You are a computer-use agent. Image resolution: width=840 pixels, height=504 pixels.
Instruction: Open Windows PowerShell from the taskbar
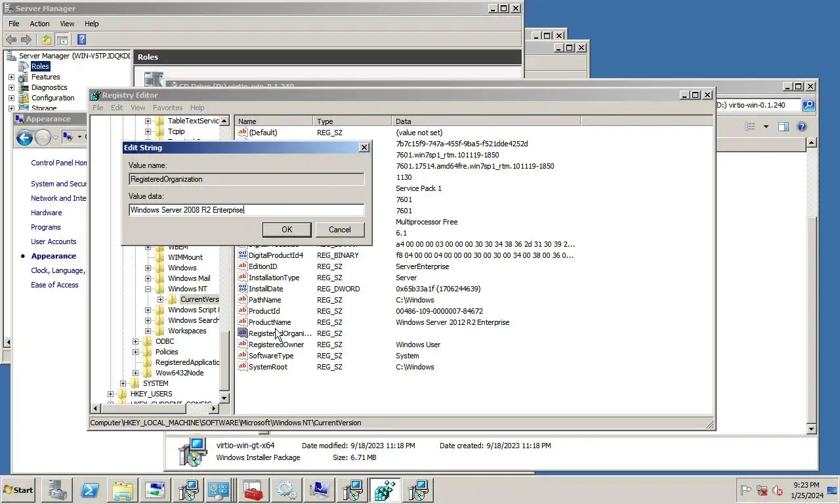pyautogui.click(x=90, y=490)
